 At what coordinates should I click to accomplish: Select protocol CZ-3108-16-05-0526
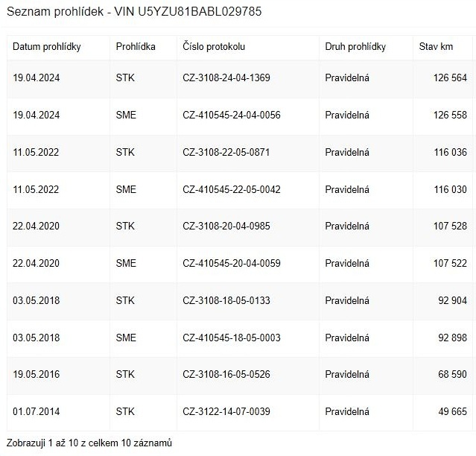click(232, 375)
